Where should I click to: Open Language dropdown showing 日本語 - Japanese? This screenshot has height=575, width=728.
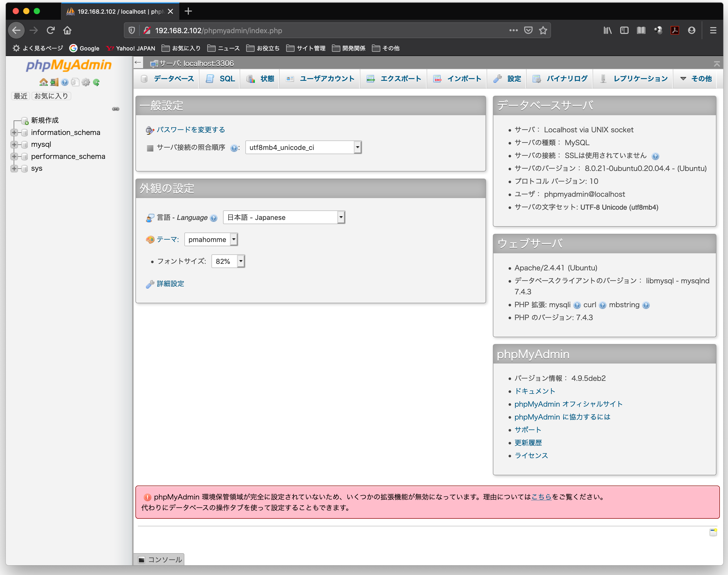[284, 218]
